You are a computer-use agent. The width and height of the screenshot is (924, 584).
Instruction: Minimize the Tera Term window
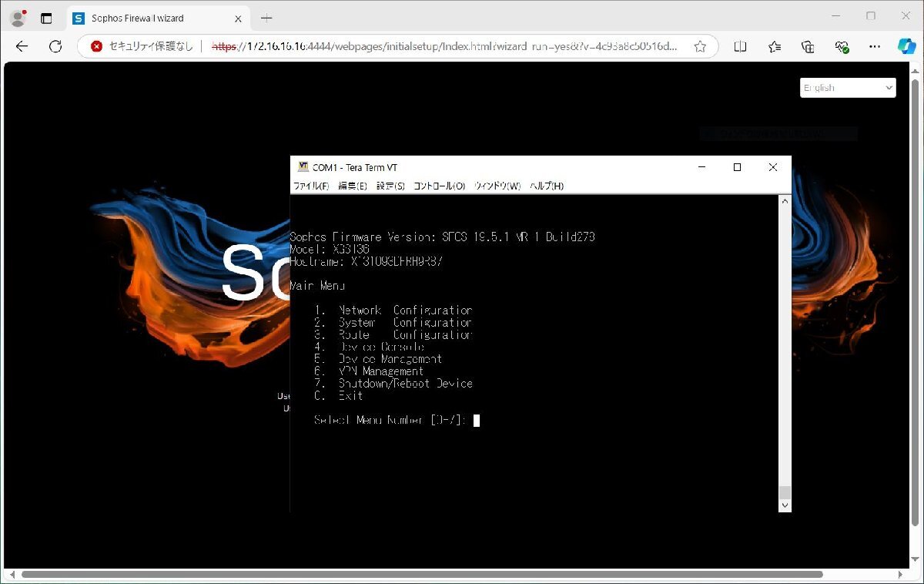[701, 167]
